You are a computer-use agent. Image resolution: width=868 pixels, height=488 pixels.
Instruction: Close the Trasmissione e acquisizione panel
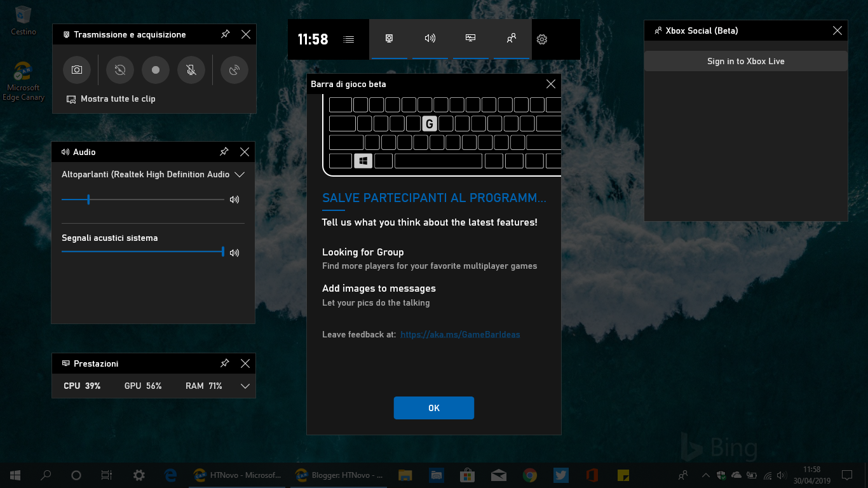click(x=246, y=34)
